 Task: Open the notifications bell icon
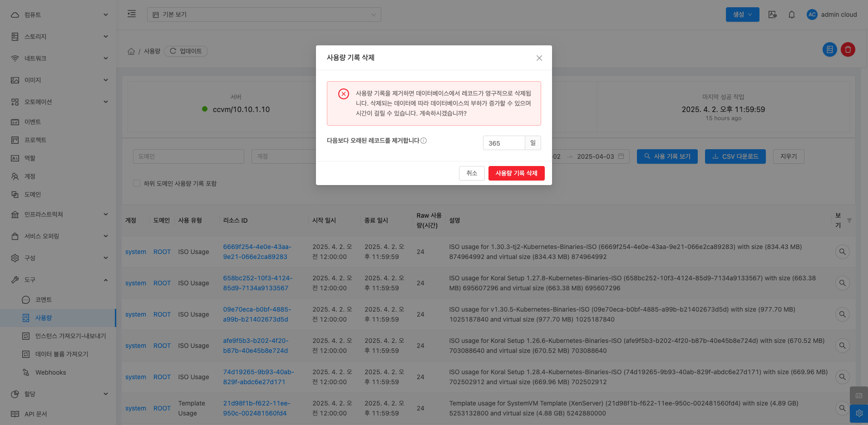click(x=792, y=15)
